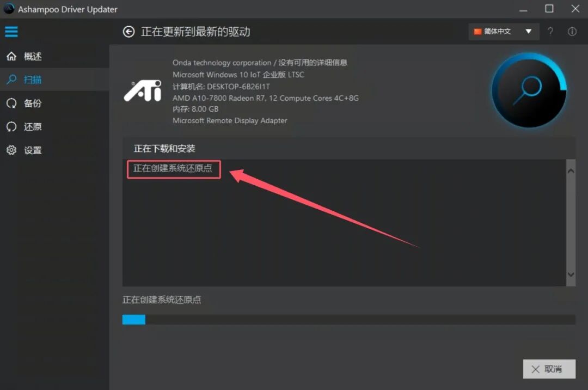Click the 取消 cancel button
This screenshot has height=390, width=588.
[549, 369]
